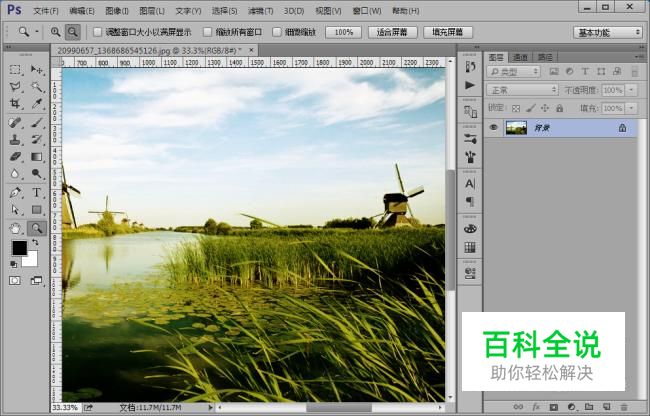The image size is (650, 416).
Task: Select the Crop tool
Action: coord(15,104)
